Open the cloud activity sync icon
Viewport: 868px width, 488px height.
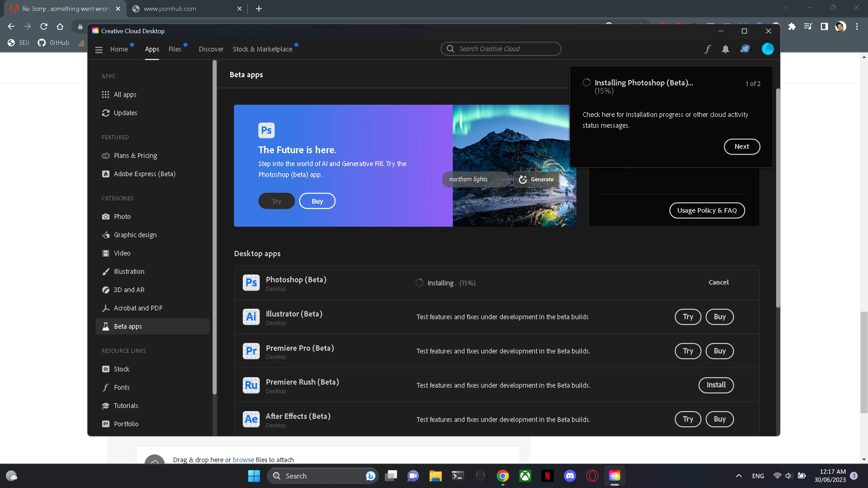click(x=745, y=49)
